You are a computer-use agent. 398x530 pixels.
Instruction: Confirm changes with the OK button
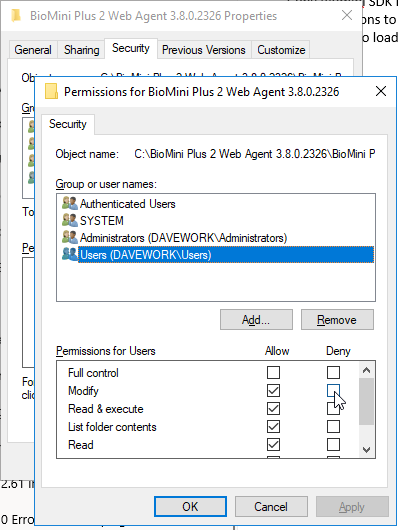point(190,506)
